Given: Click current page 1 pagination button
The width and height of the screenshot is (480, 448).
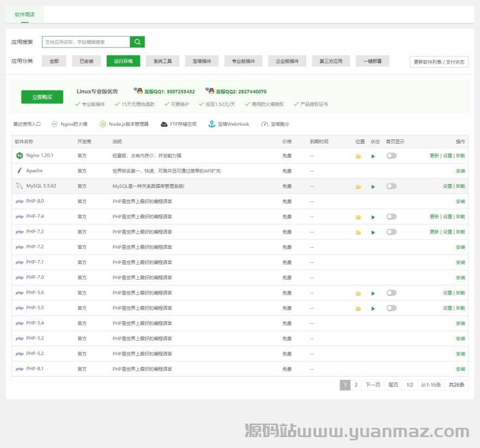Looking at the screenshot, I should (x=345, y=385).
